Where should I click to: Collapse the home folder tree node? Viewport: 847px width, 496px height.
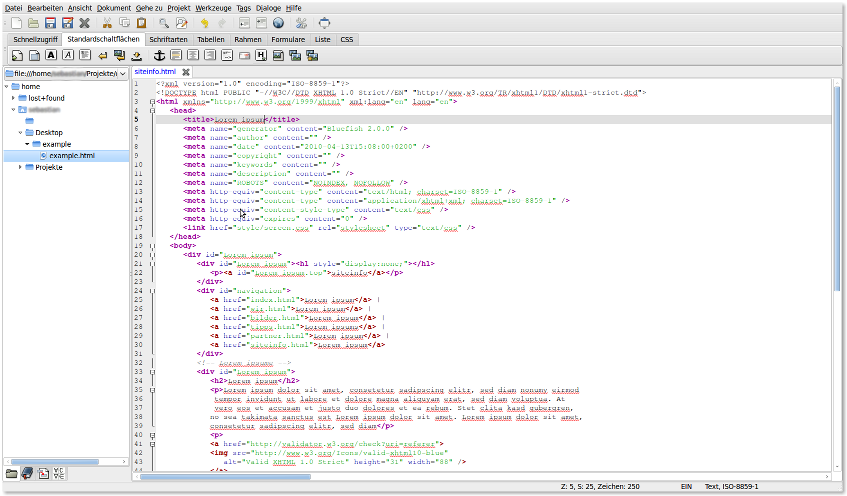[x=6, y=86]
